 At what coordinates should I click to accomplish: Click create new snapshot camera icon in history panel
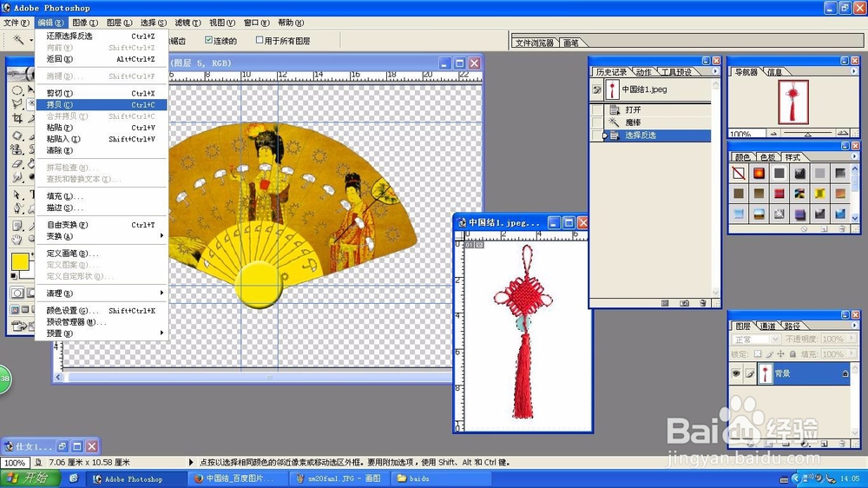click(685, 303)
